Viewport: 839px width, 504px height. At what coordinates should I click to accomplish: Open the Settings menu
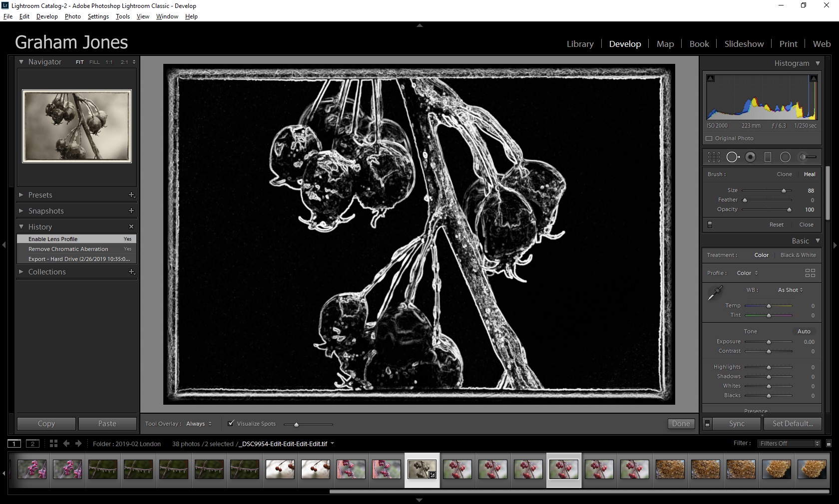[x=98, y=16]
